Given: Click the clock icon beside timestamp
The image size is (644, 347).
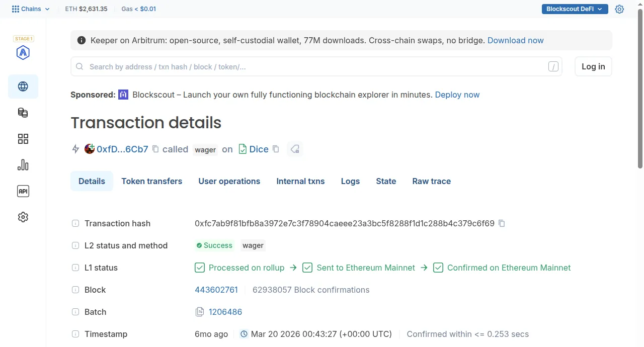Looking at the screenshot, I should (x=244, y=334).
